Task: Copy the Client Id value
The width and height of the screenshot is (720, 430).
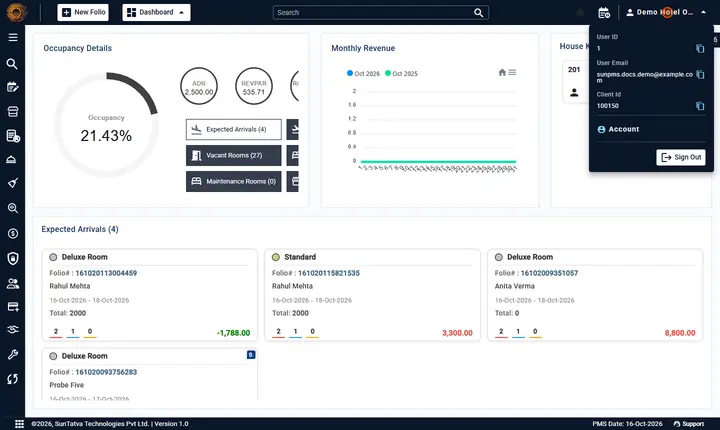Action: [700, 106]
